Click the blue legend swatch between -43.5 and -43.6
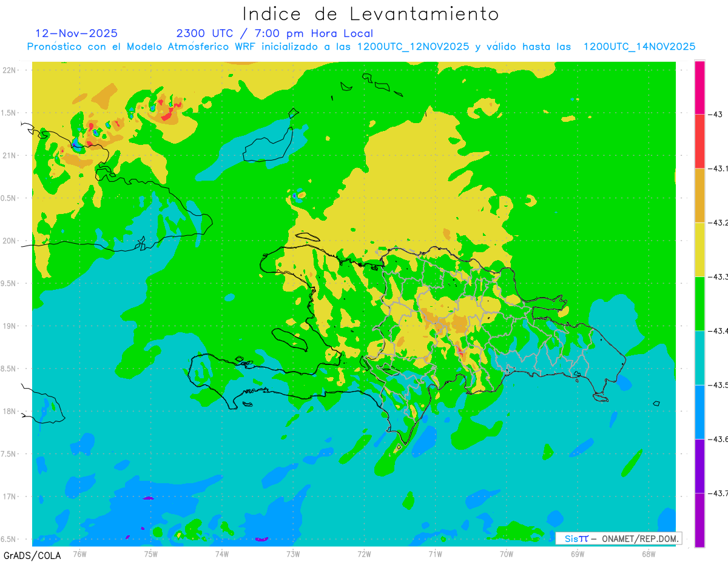 point(699,412)
